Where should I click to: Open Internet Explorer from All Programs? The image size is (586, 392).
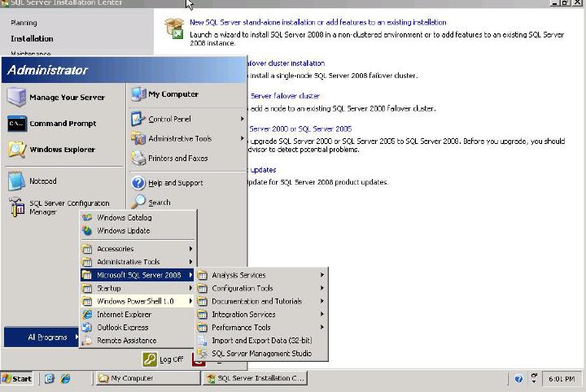click(x=138, y=315)
